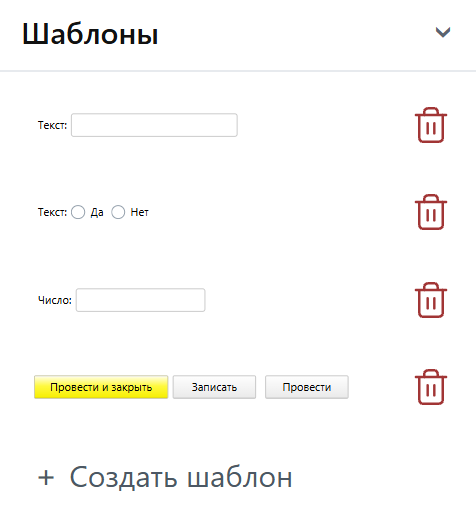Viewport: 476px width, 525px height.
Task: Click the yellow Провести и закрыть button
Action: (x=101, y=387)
